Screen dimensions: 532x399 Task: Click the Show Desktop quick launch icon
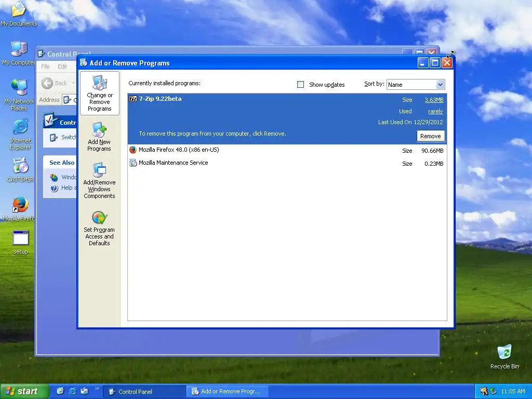point(60,391)
